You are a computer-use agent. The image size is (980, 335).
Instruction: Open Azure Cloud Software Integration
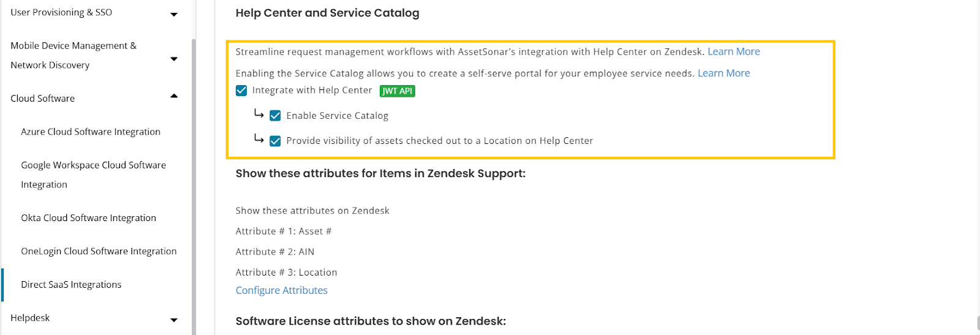point(91,132)
